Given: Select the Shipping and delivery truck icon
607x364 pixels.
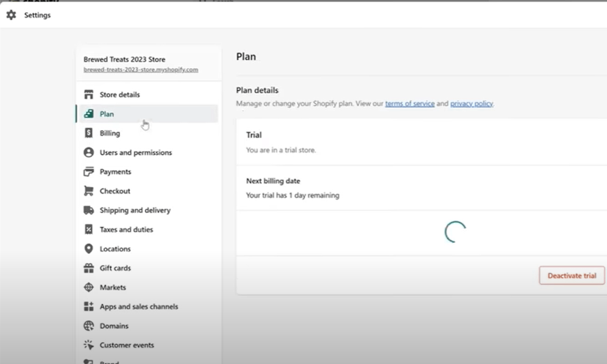Looking at the screenshot, I should pyautogui.click(x=88, y=210).
